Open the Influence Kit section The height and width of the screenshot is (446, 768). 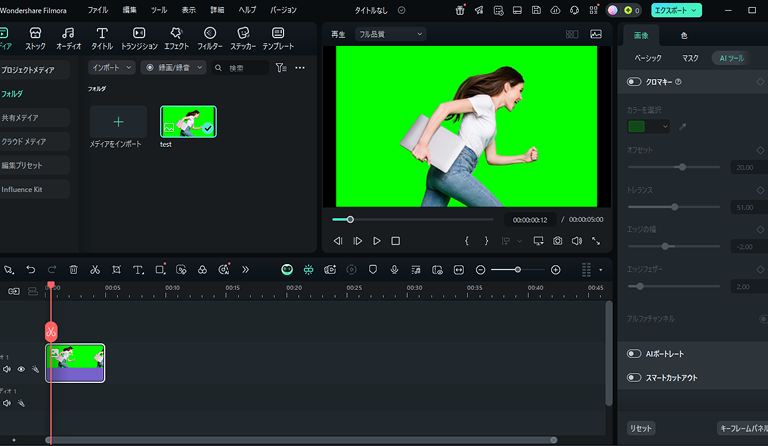34,189
